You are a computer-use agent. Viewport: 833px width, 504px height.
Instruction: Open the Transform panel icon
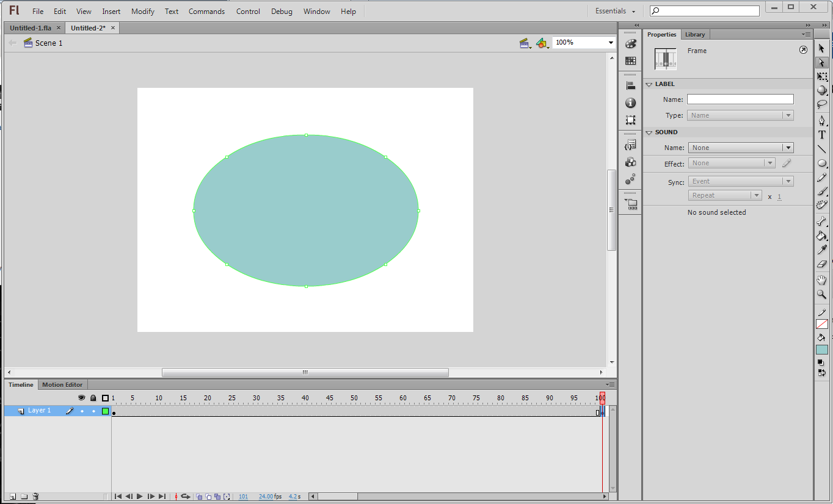click(x=630, y=120)
